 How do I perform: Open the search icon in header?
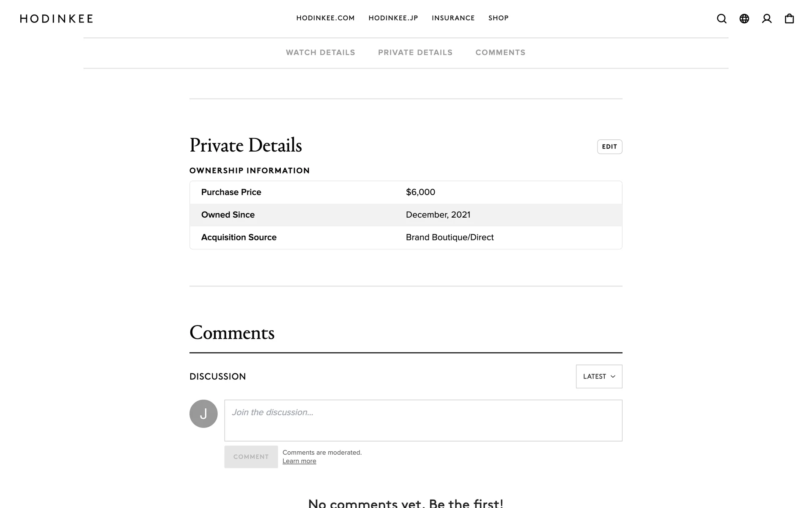tap(721, 19)
